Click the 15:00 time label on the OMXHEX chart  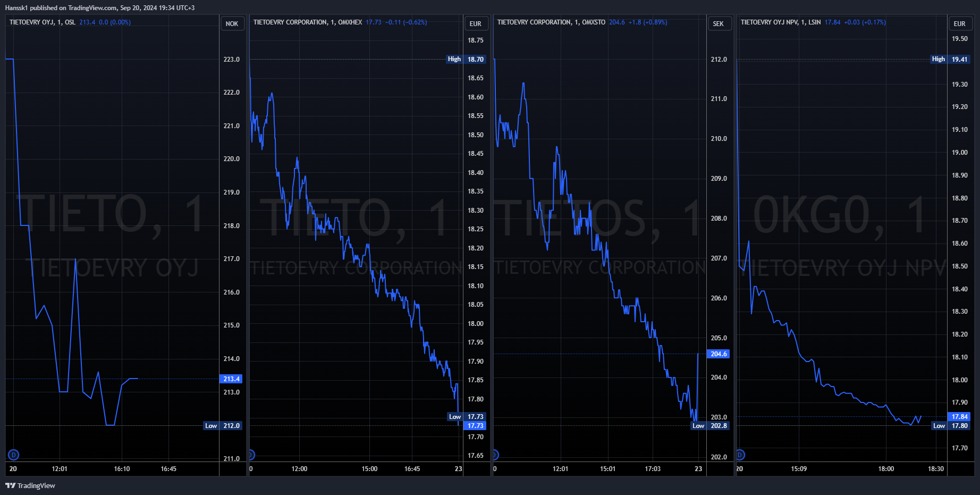click(x=369, y=469)
